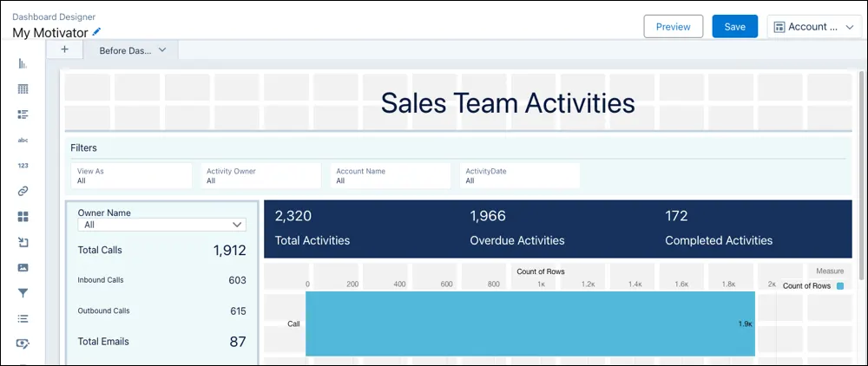
Task: Save the dashboard
Action: click(734, 27)
